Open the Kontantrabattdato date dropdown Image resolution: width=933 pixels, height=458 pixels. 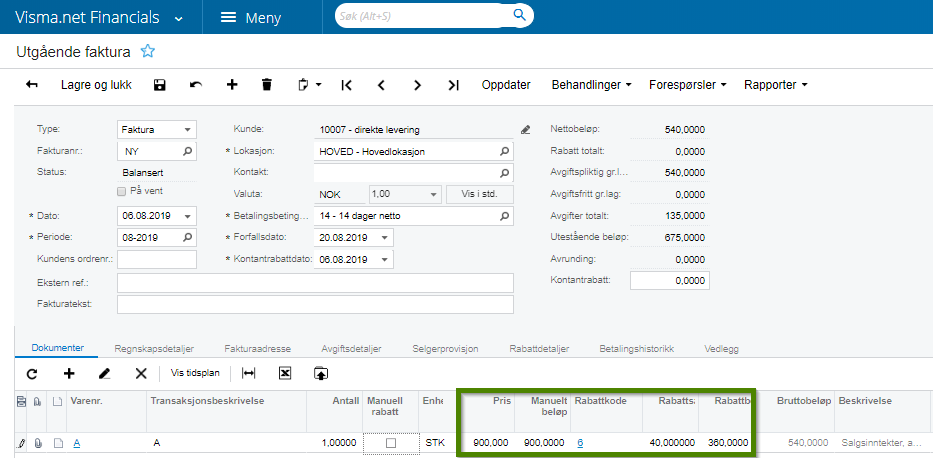click(x=384, y=259)
